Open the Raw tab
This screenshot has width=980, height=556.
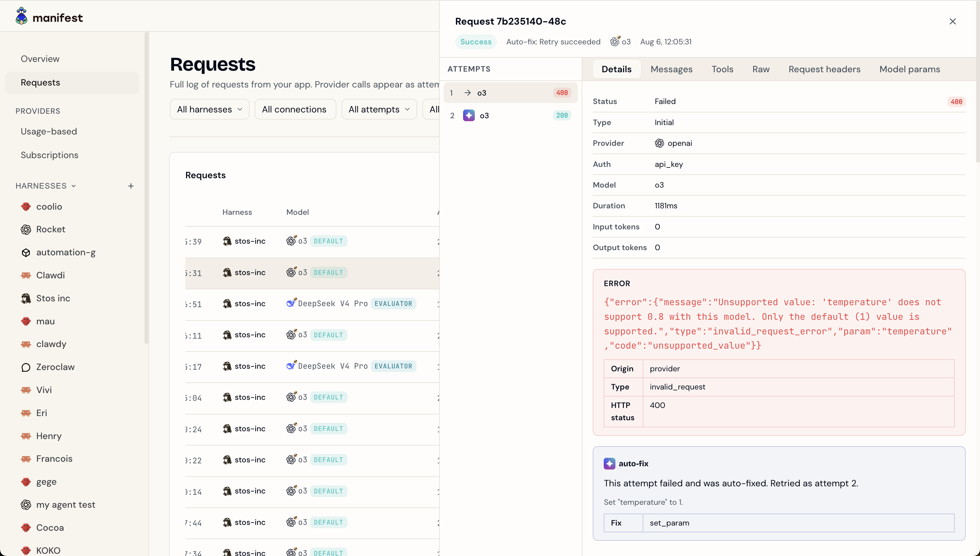click(761, 69)
